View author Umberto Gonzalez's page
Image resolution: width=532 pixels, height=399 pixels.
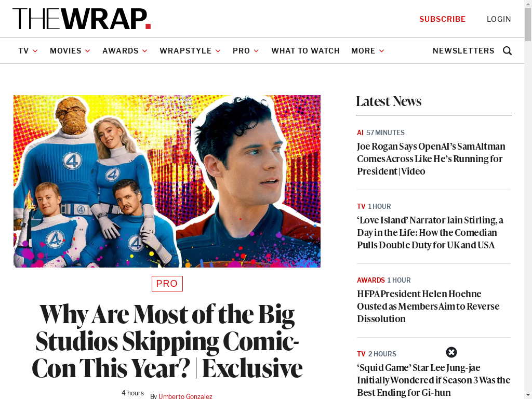click(185, 396)
